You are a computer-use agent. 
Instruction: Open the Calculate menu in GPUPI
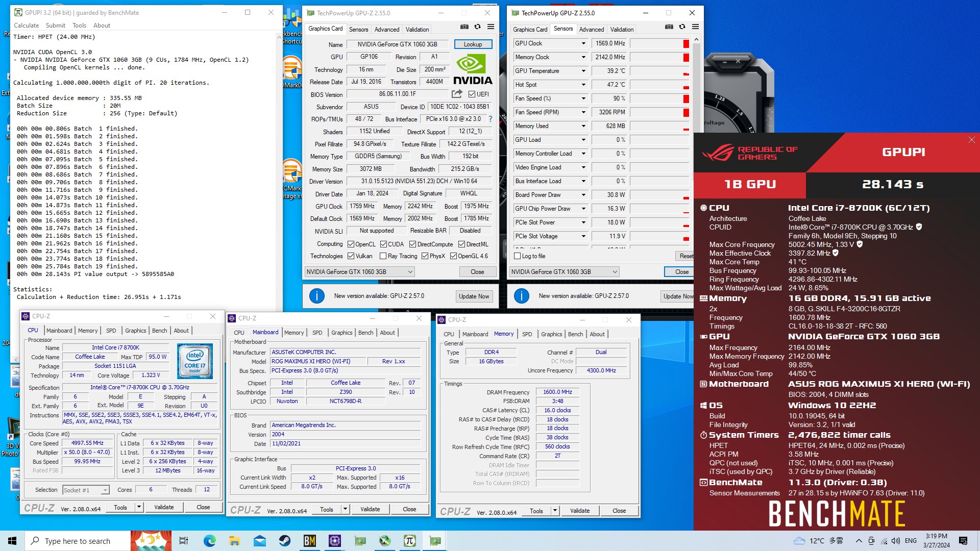[x=26, y=26]
